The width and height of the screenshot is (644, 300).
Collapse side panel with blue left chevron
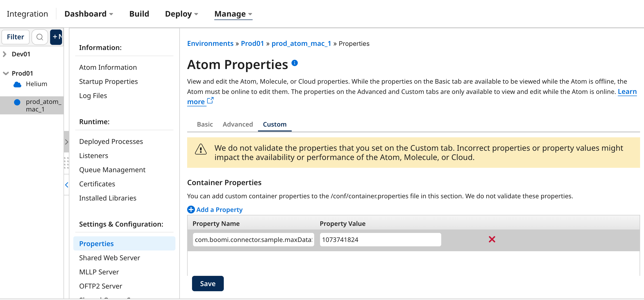click(66, 185)
